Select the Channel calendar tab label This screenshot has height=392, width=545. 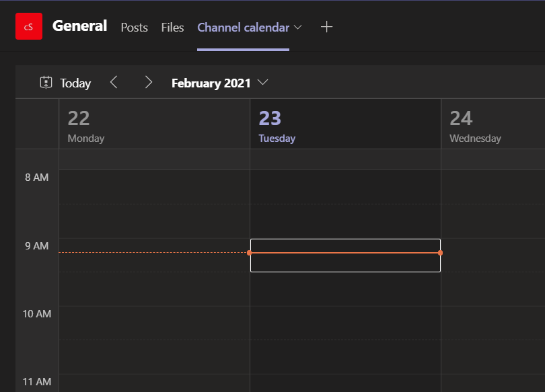[243, 28]
